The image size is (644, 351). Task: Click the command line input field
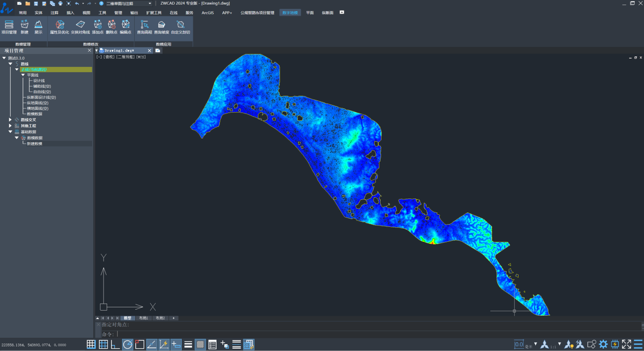pos(372,334)
